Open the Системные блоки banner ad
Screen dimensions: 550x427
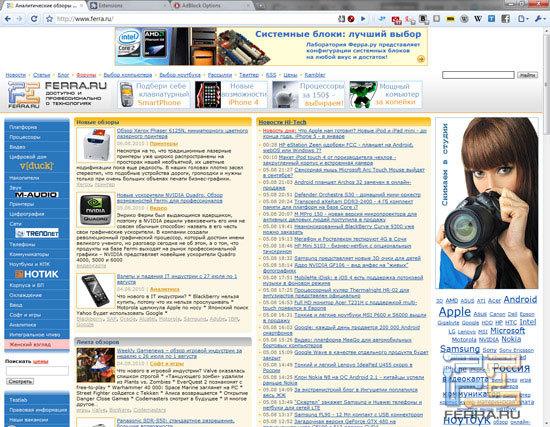click(x=271, y=46)
